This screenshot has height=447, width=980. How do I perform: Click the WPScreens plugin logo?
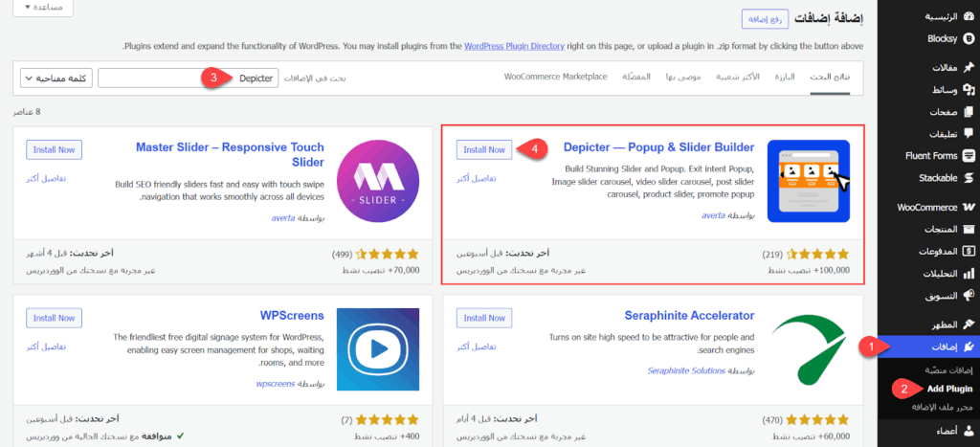377,348
